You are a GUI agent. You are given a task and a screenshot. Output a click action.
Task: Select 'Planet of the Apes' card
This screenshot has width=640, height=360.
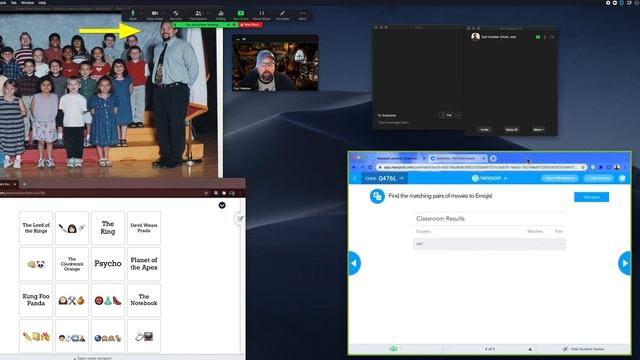144,264
